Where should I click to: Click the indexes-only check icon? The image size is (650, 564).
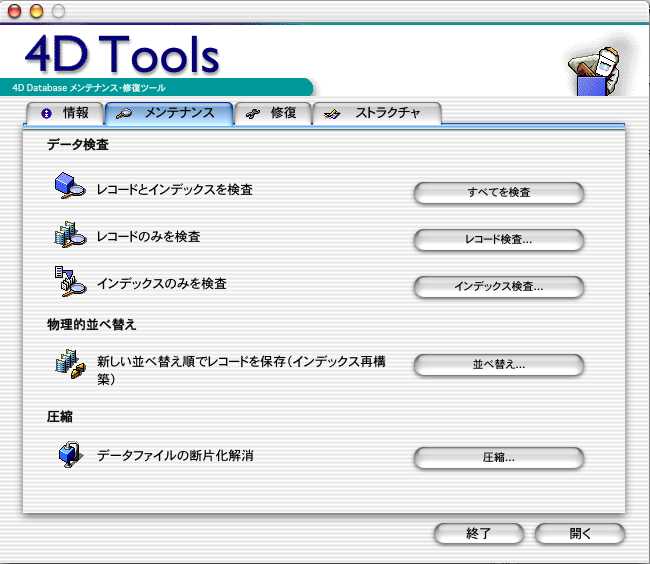71,283
